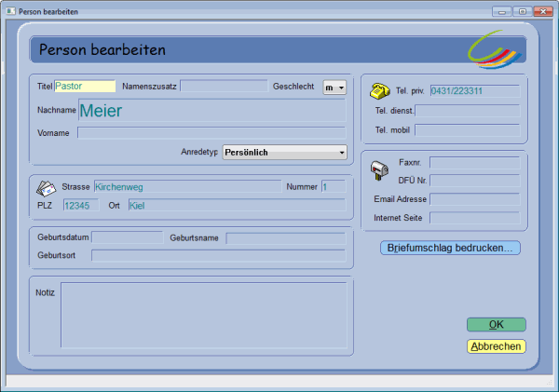Click the 'Geburtsort' label
This screenshot has width=559, height=392.
pos(56,255)
